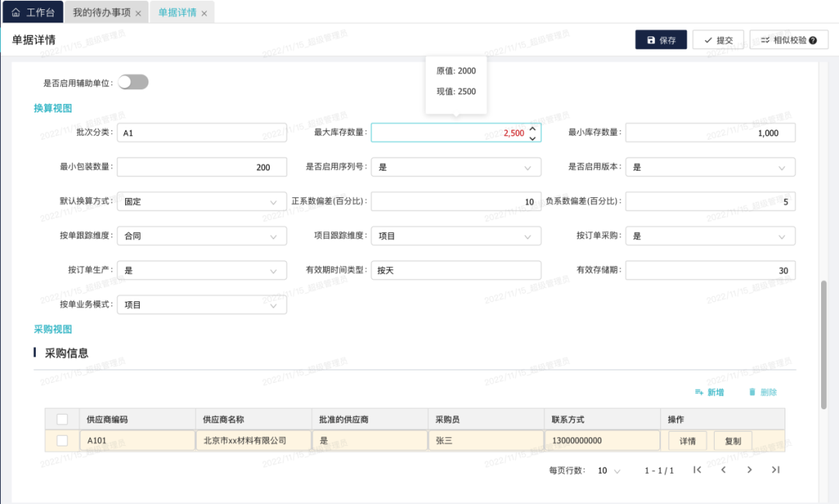
Task: Increase 最大库存数量 with the up arrow
Action: point(532,129)
